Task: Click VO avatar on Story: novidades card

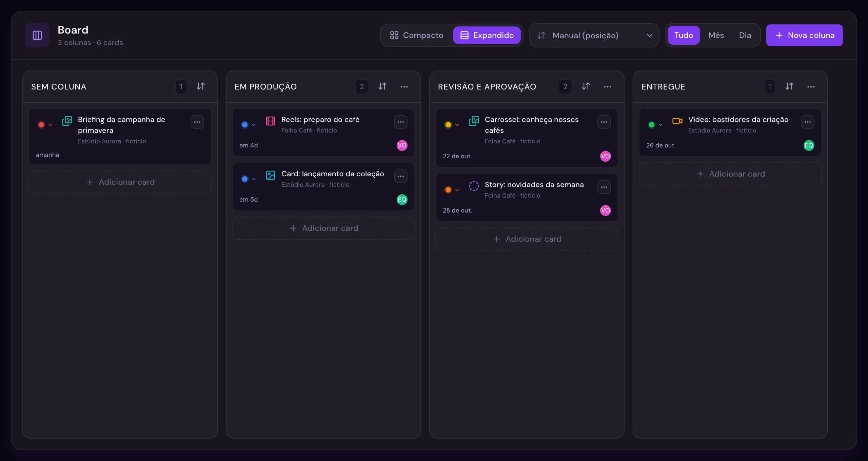Action: [x=606, y=211]
